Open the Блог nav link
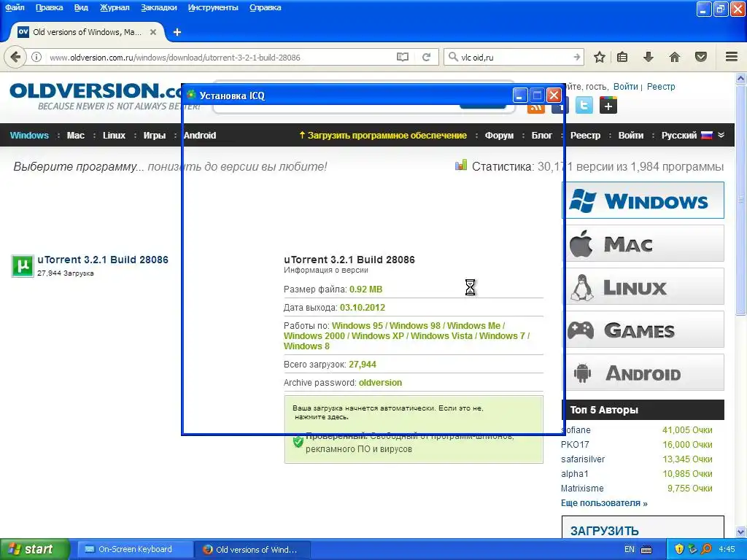The image size is (747, 560). pyautogui.click(x=542, y=135)
